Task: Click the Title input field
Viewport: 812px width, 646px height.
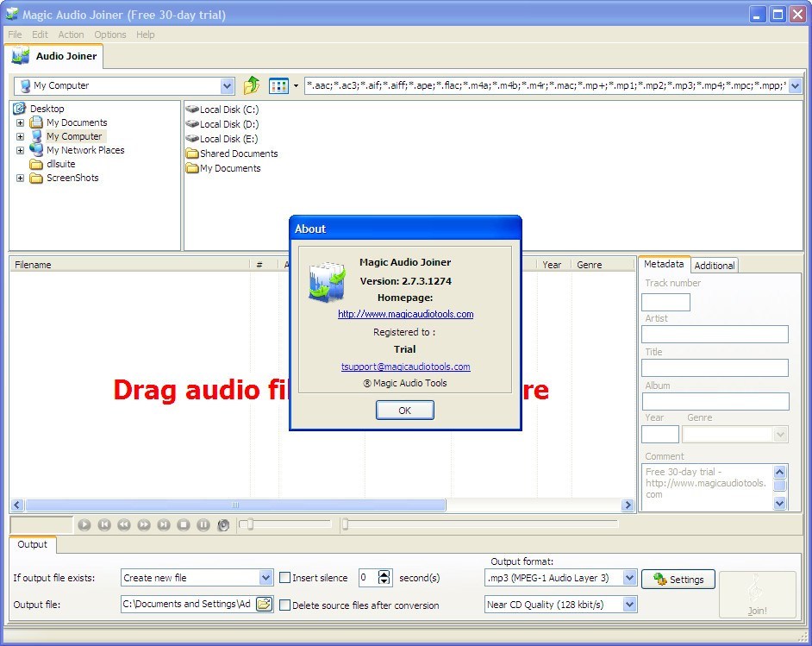Action: click(x=715, y=367)
